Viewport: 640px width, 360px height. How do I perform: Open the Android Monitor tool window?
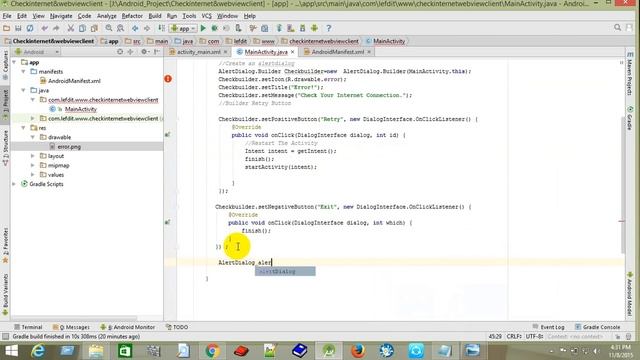point(128,327)
